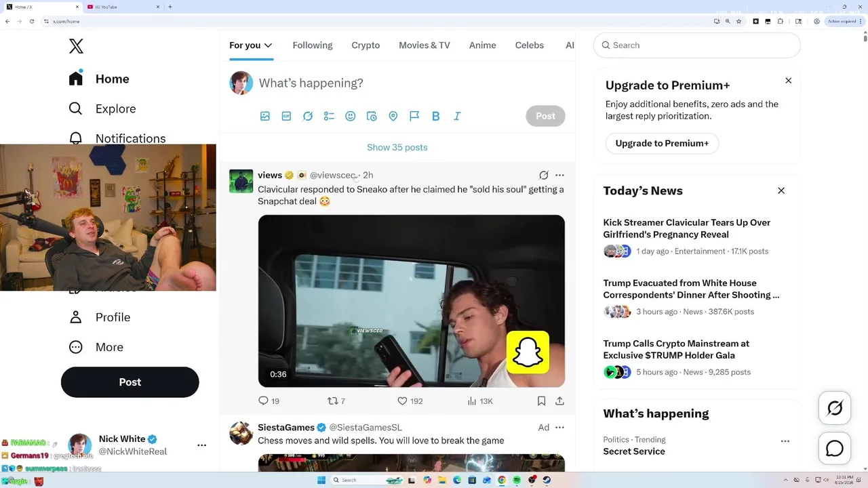This screenshot has width=868, height=488.
Task: Click Grok explain icon on views post
Action: point(544,175)
